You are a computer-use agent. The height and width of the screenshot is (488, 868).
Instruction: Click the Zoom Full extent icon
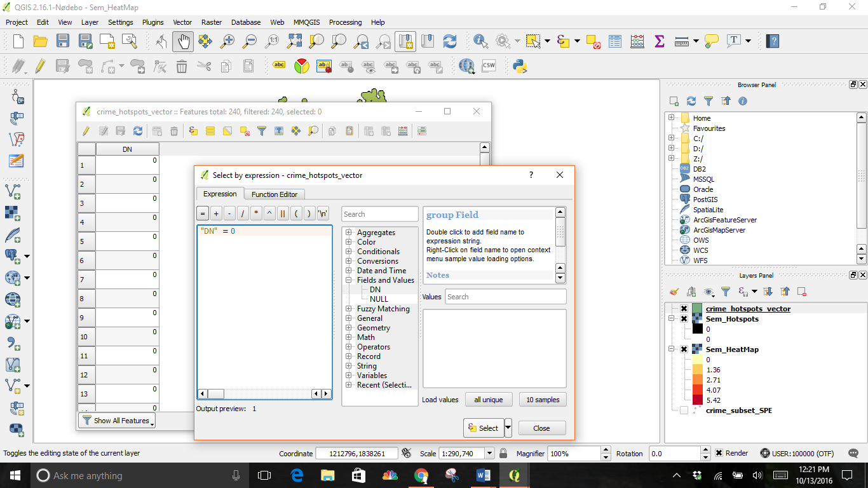pyautogui.click(x=294, y=41)
